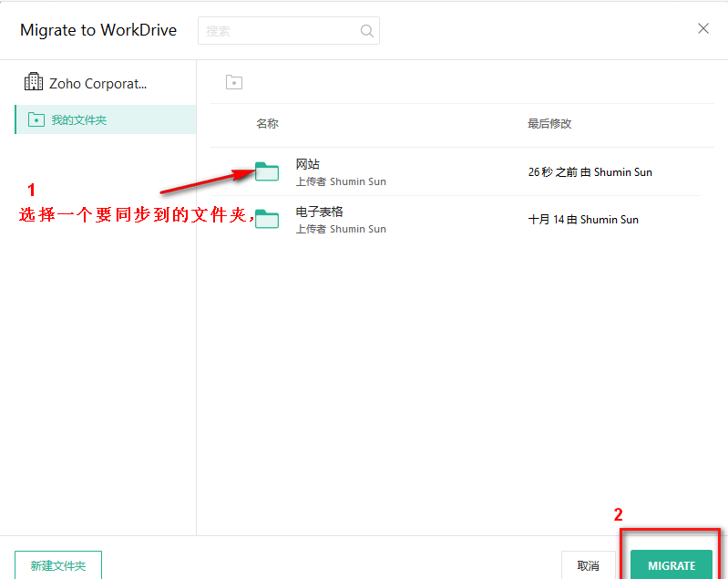Screen dimensions: 728x579
Task: Type in the 搜索 search field
Action: (x=288, y=31)
